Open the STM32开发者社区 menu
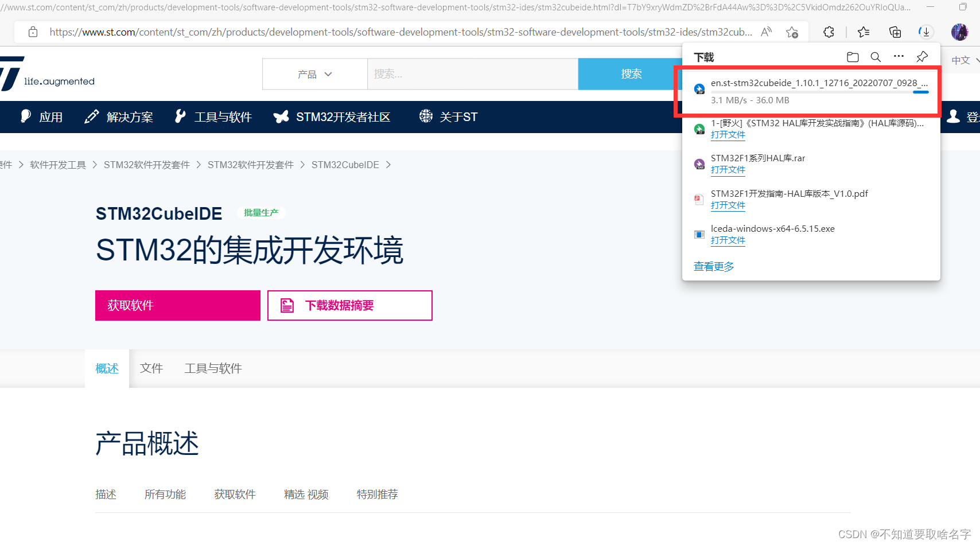 [x=332, y=117]
